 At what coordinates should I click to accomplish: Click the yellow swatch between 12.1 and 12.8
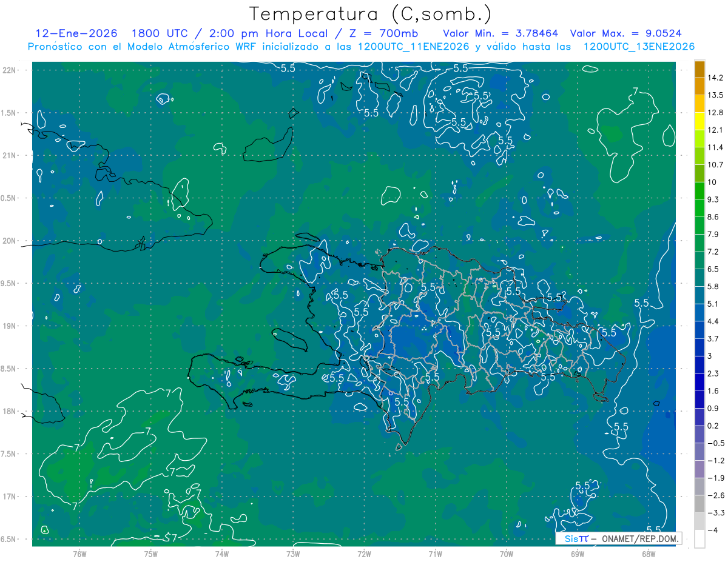pyautogui.click(x=699, y=121)
